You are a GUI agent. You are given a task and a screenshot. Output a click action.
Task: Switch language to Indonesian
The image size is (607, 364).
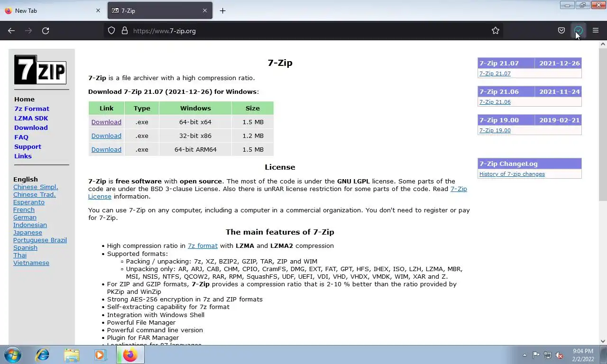(x=30, y=225)
